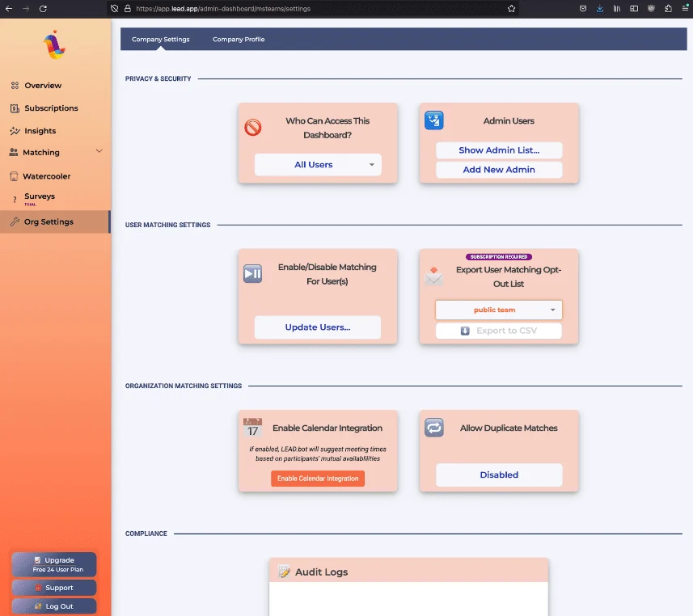The width and height of the screenshot is (693, 616).
Task: Click the Insights sparkle chart icon
Action: (15, 131)
